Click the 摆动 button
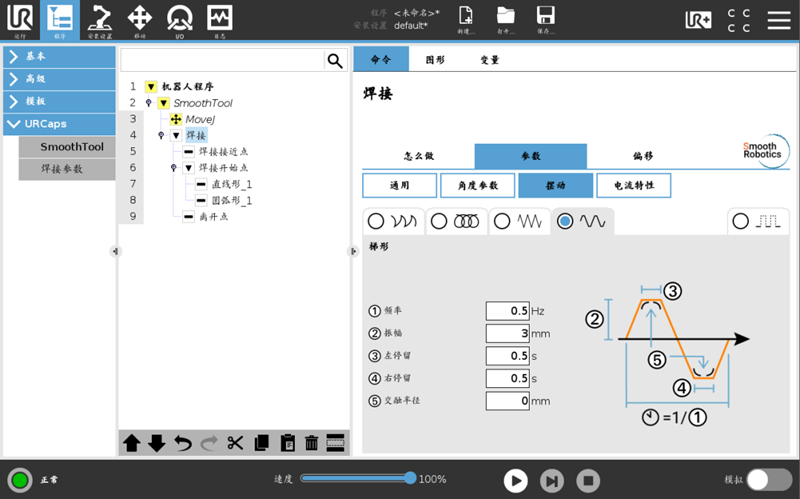This screenshot has width=800, height=499. point(556,185)
